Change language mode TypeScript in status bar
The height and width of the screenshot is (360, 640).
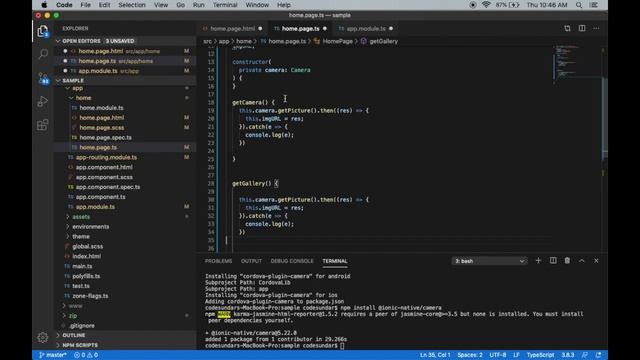click(x=540, y=355)
